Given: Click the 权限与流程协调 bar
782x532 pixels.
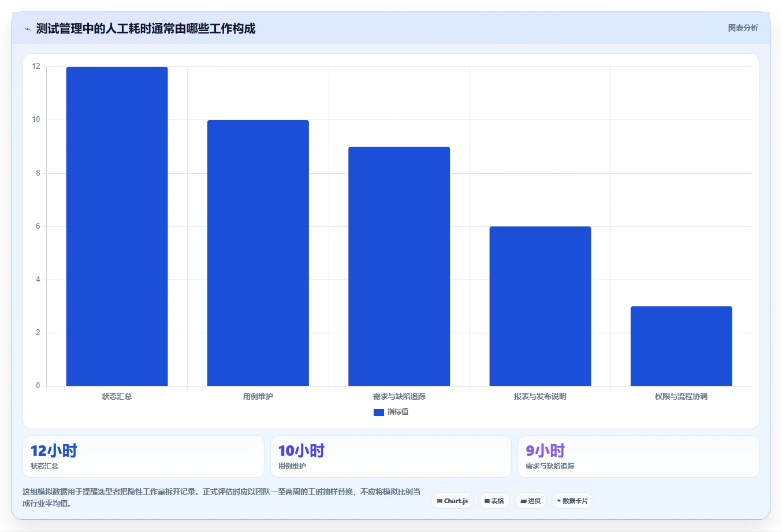Looking at the screenshot, I should (x=682, y=346).
